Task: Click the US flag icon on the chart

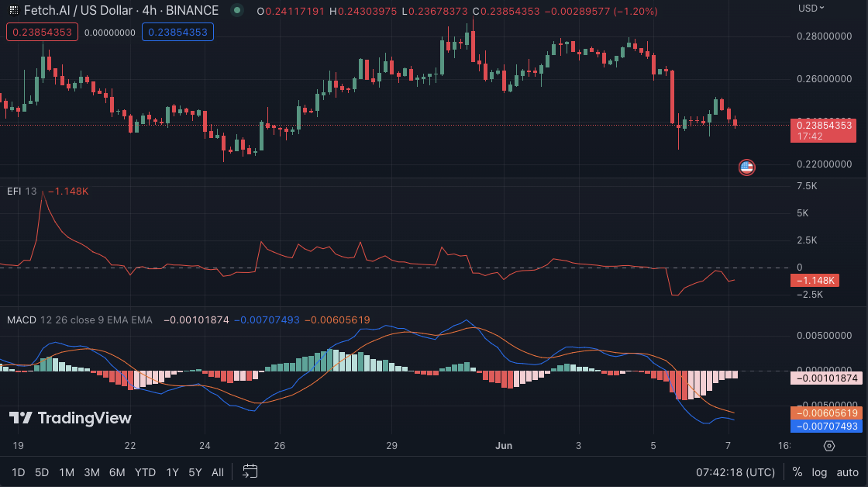Action: click(746, 167)
